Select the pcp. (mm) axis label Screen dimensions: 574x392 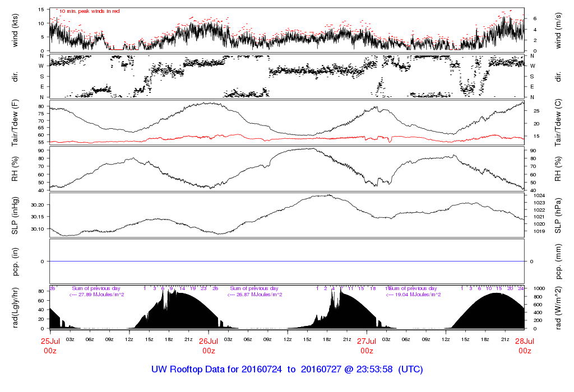pos(558,262)
